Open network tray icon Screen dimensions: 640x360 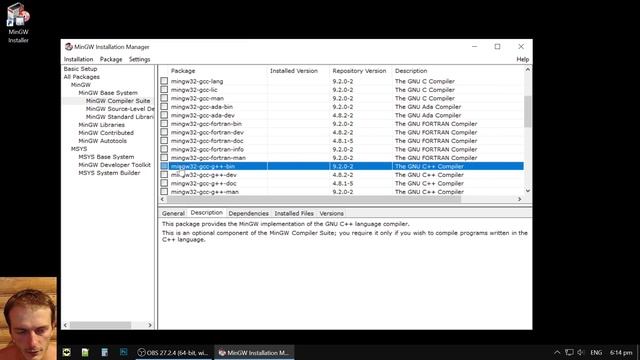pyautogui.click(x=569, y=352)
